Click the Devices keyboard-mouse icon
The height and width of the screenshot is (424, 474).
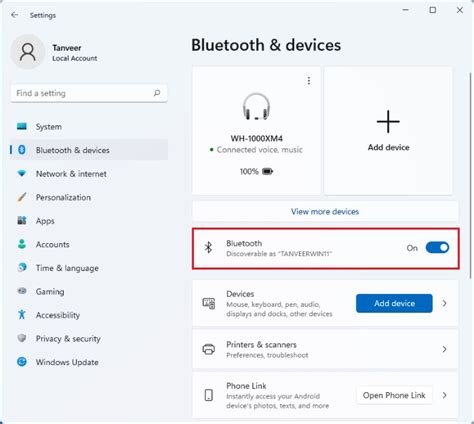(x=209, y=303)
